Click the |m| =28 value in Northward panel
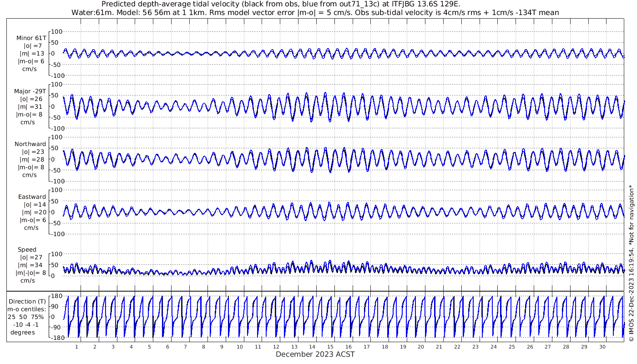The height and width of the screenshot is (364, 637). coord(30,159)
